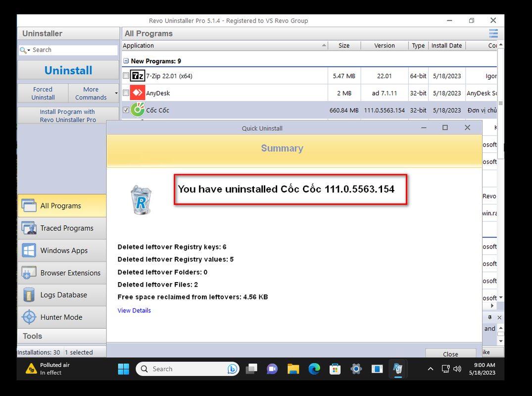Sort by Install Date column
Image resolution: width=532 pixels, height=396 pixels.
point(446,46)
